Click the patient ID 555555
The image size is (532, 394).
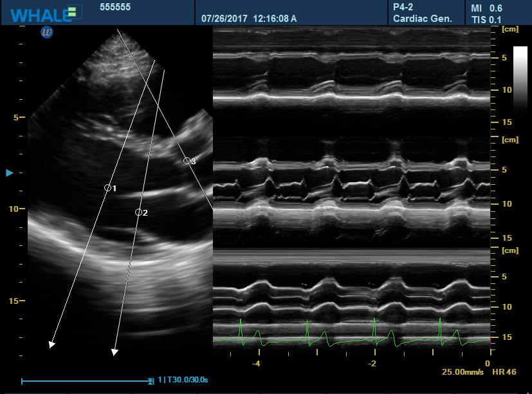tap(116, 6)
